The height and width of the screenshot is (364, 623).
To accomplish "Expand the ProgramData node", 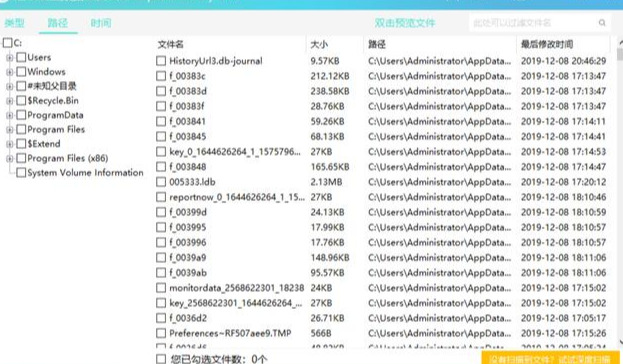I will (10, 115).
